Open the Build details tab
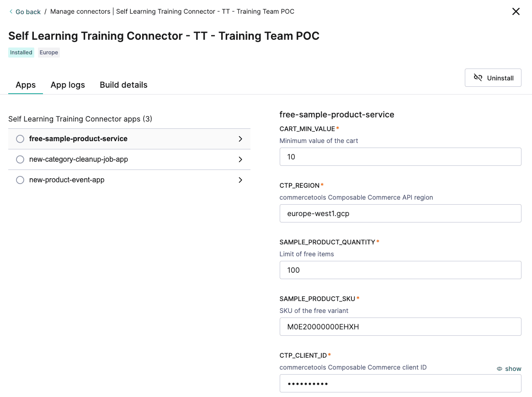This screenshot has width=532, height=397. click(x=123, y=85)
